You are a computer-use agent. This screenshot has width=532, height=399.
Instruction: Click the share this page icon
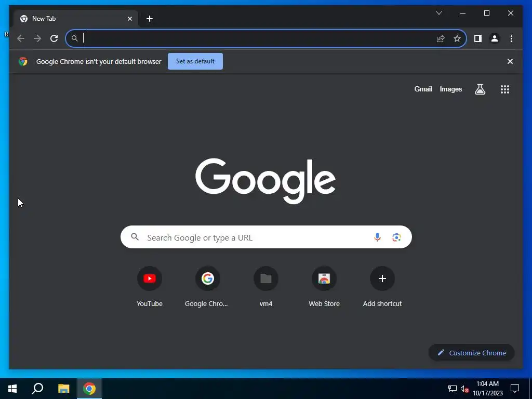coord(441,38)
